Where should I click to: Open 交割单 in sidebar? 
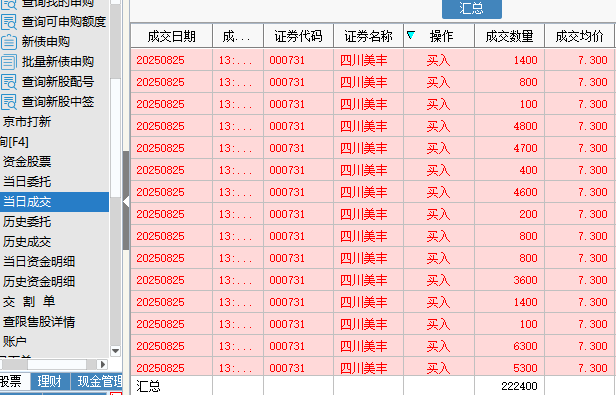click(29, 302)
